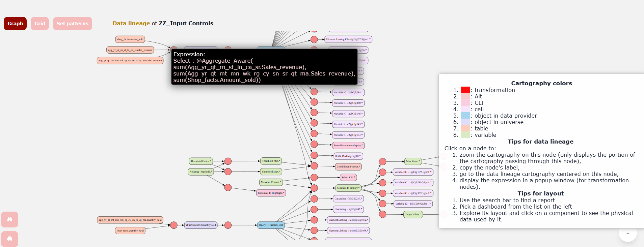
Task: Select the Revenues to Highlight node
Action: tap(271, 193)
